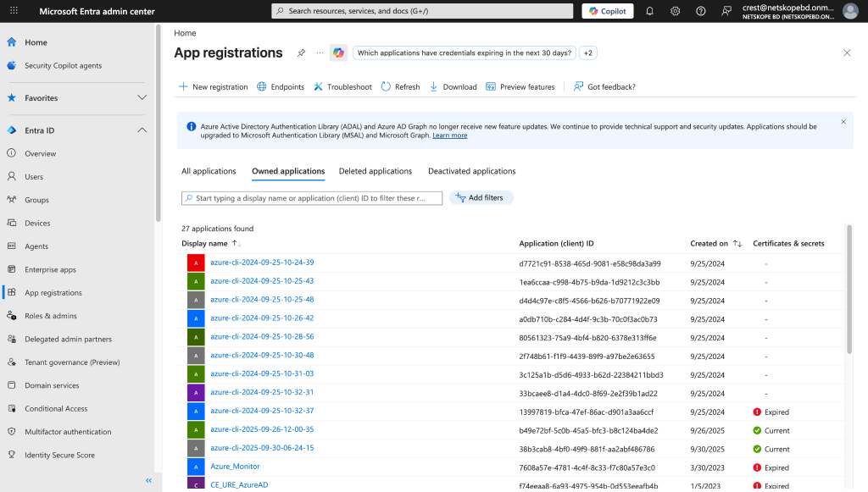Open Overview in the sidebar

[x=40, y=153]
